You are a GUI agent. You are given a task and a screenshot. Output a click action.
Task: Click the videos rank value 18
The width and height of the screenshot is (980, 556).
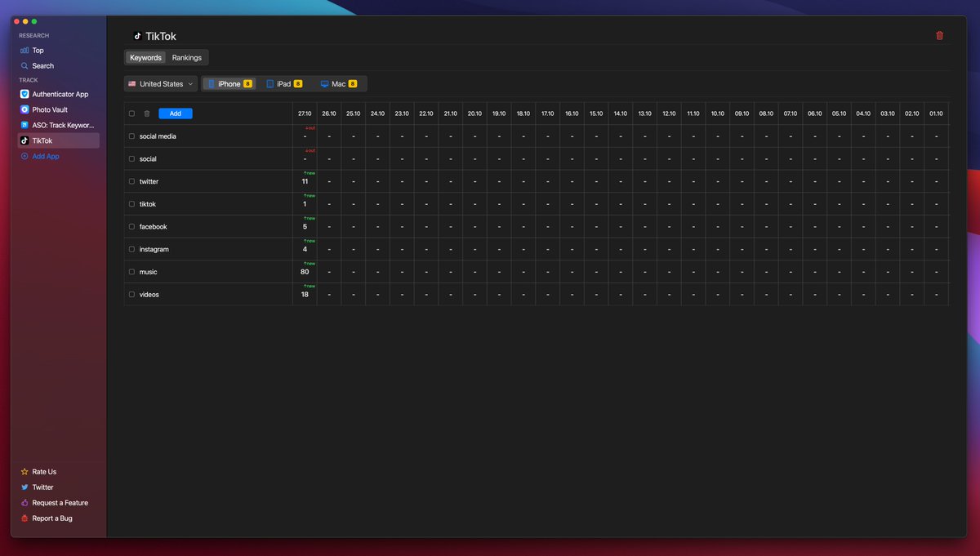(x=305, y=295)
